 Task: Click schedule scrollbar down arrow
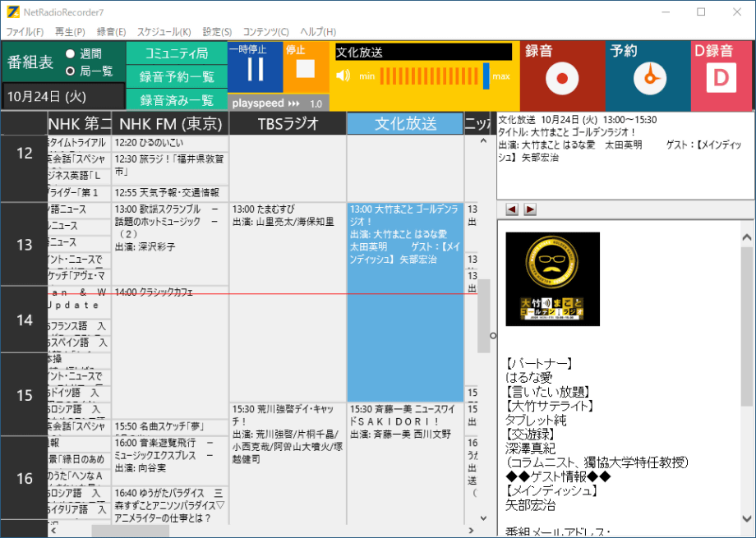click(483, 518)
